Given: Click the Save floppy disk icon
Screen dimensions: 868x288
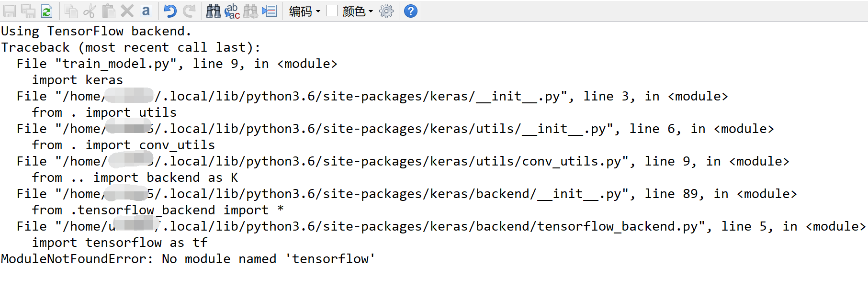Looking at the screenshot, I should 10,11.
